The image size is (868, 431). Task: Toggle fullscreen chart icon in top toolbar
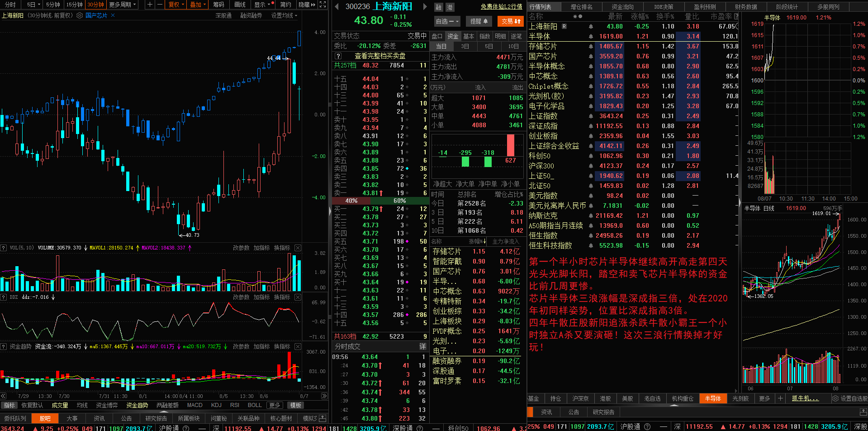[x=323, y=5]
